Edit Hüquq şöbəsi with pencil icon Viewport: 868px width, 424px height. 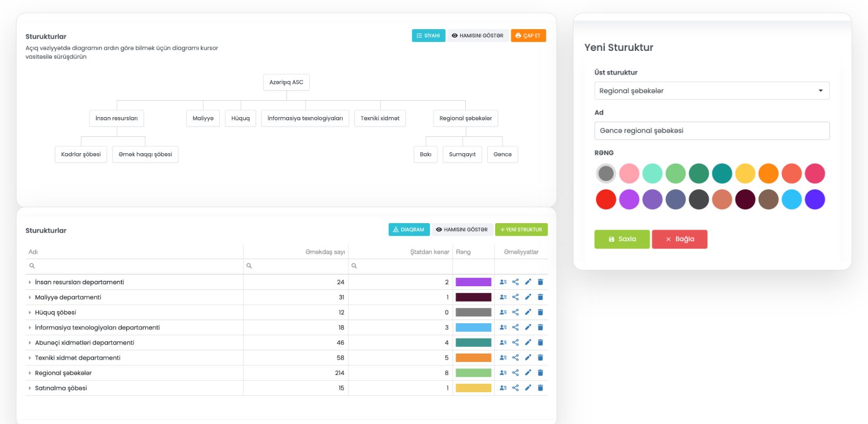528,312
